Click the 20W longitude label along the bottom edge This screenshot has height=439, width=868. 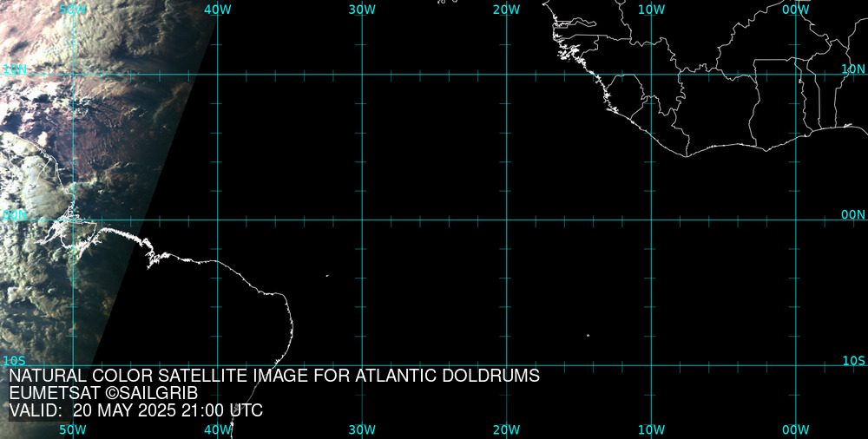(x=507, y=429)
